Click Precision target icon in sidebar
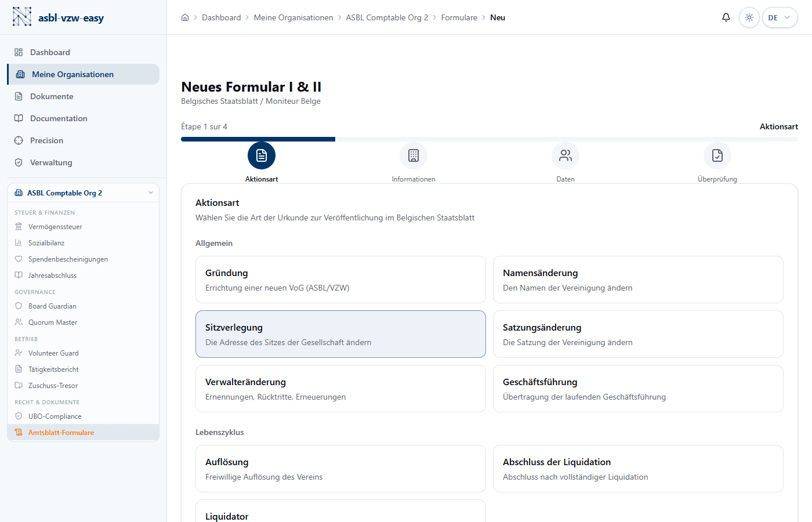 click(19, 140)
